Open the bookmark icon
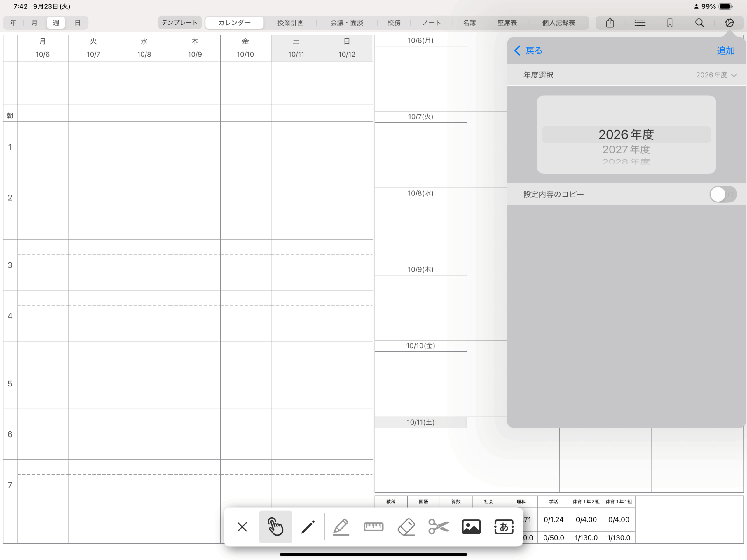The width and height of the screenshot is (747, 560). tap(670, 23)
